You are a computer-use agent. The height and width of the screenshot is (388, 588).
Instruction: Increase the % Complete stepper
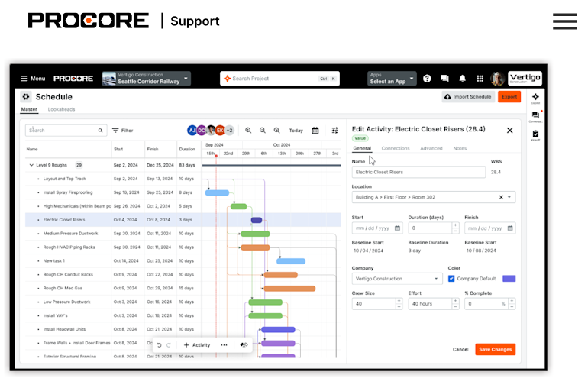pyautogui.click(x=512, y=301)
